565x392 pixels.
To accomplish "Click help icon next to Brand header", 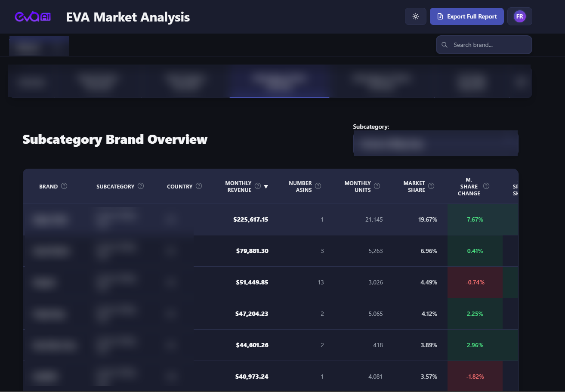I will 64,186.
